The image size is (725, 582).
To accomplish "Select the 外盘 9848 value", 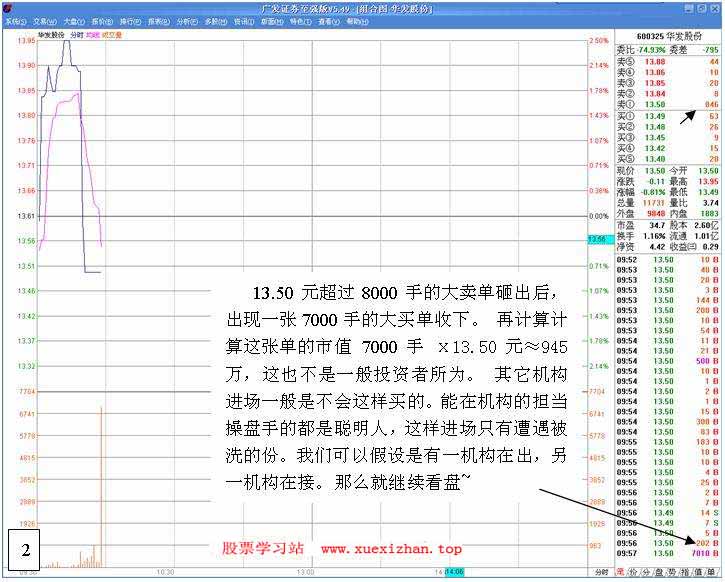I will (x=656, y=213).
